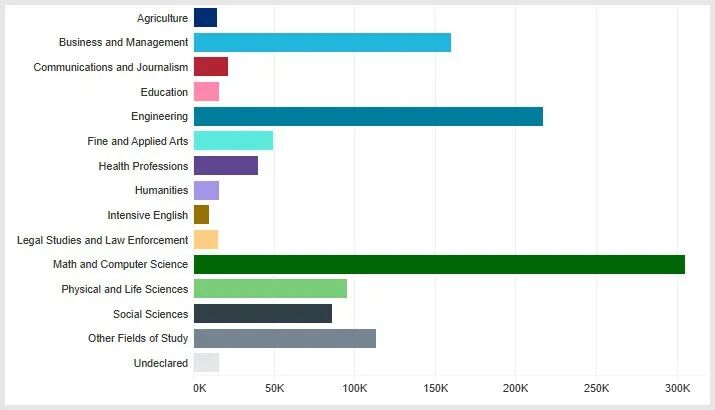Click the purple Health Professions bar

[226, 166]
